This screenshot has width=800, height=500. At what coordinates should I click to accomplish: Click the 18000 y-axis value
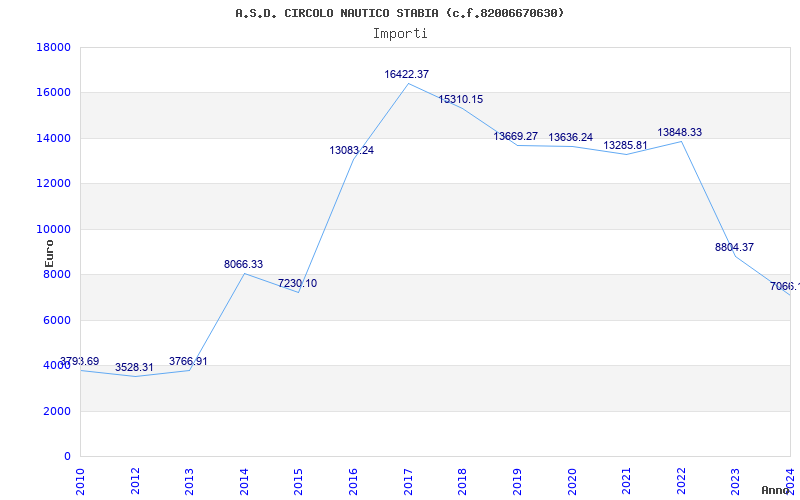(54, 47)
